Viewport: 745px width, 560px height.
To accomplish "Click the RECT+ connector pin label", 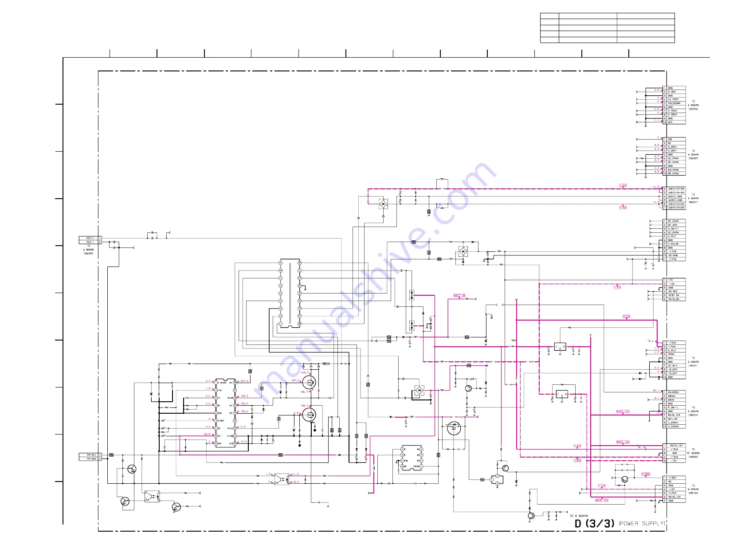I will point(90,238).
